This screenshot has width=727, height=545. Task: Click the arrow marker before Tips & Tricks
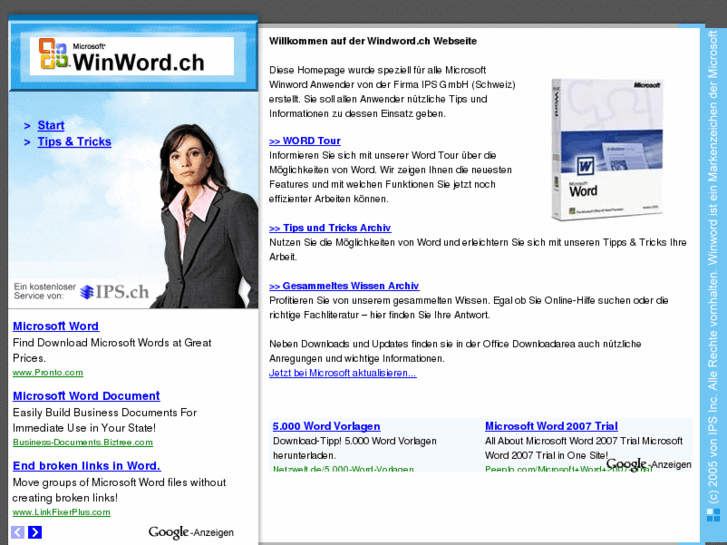point(27,142)
